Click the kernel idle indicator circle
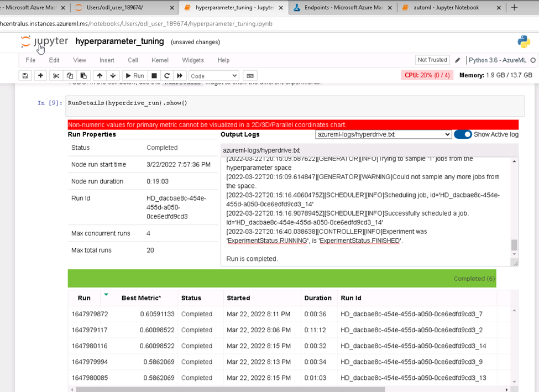 click(533, 60)
